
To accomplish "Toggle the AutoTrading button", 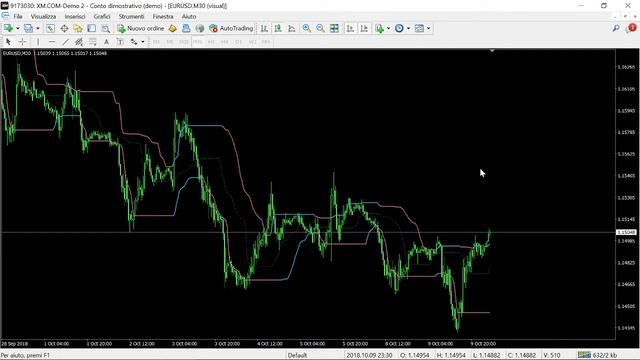I will [x=231, y=28].
